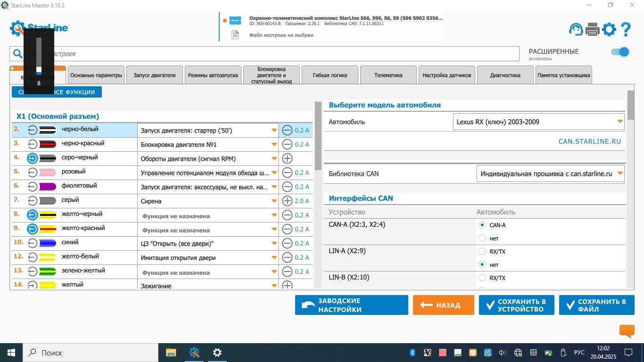Open the support headset icon
The width and height of the screenshot is (644, 362).
click(576, 29)
